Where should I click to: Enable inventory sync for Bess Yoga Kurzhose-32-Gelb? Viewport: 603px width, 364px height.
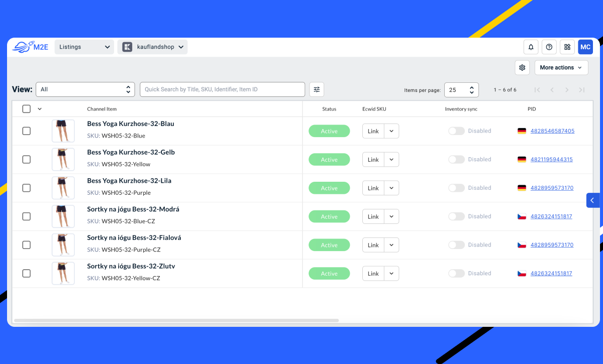[x=456, y=160]
